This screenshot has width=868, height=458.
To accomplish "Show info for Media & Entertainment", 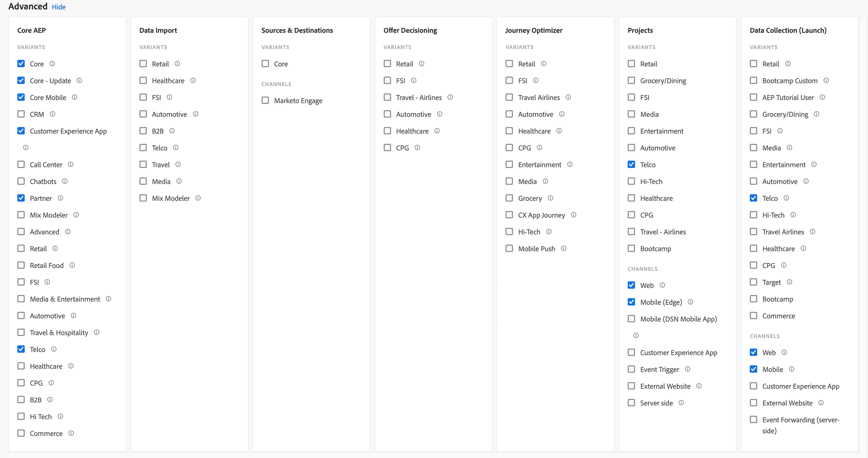I will 108,299.
